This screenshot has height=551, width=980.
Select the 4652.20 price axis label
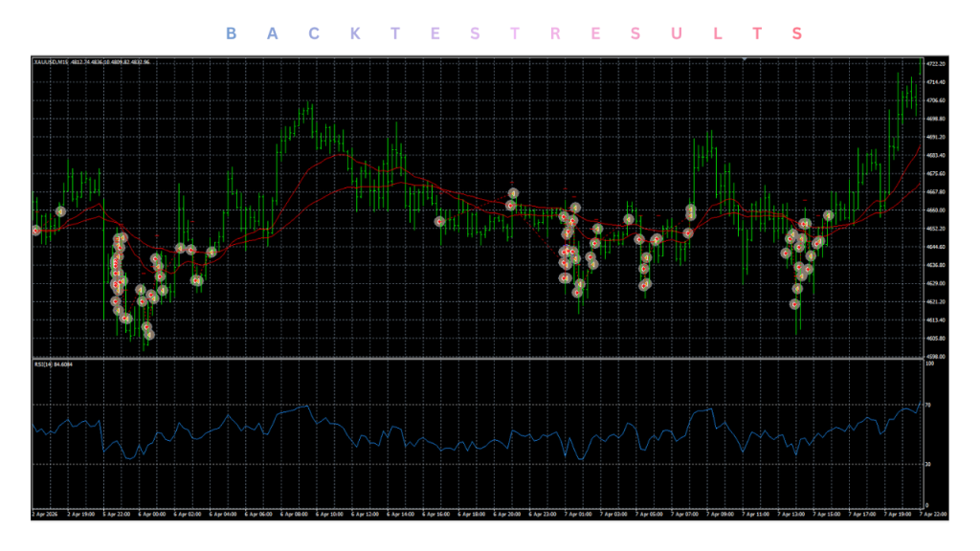pos(936,229)
